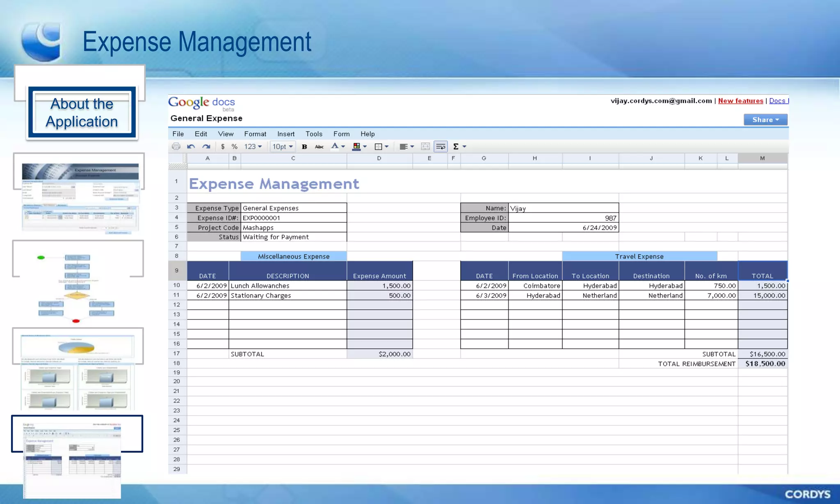
Task: Click the Coimbatore from-location cell
Action: (x=535, y=286)
